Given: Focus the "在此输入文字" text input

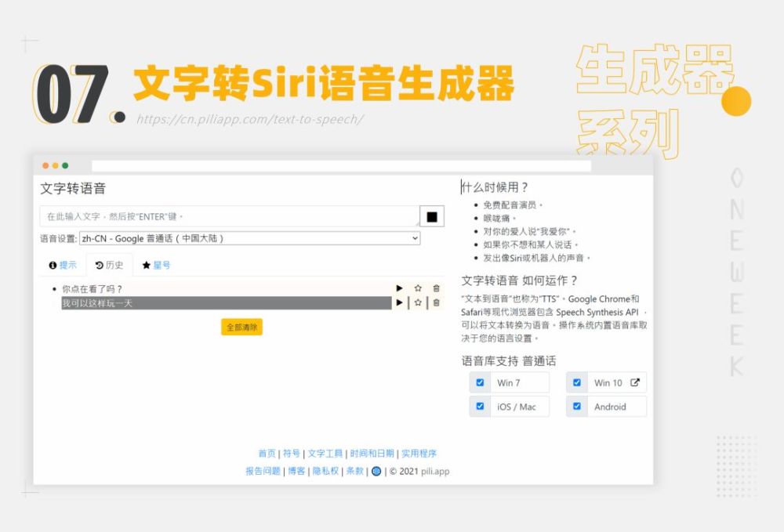Looking at the screenshot, I should pyautogui.click(x=230, y=216).
